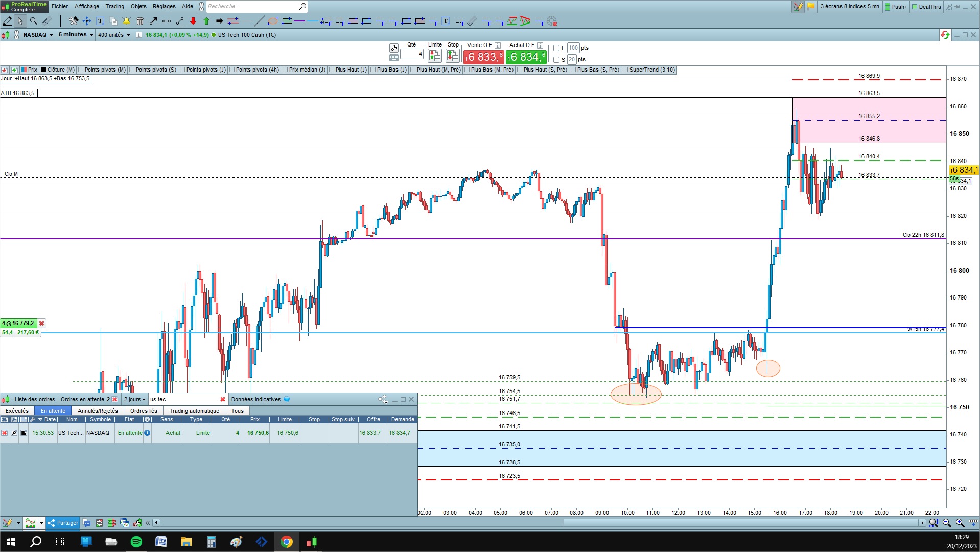
Task: Select the magnifier zoom tool
Action: [x=34, y=21]
